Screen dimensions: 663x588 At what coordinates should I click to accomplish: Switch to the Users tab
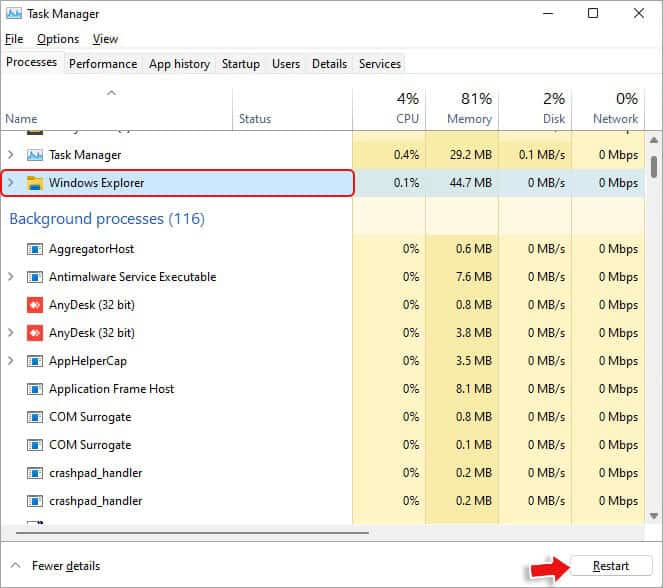[286, 64]
